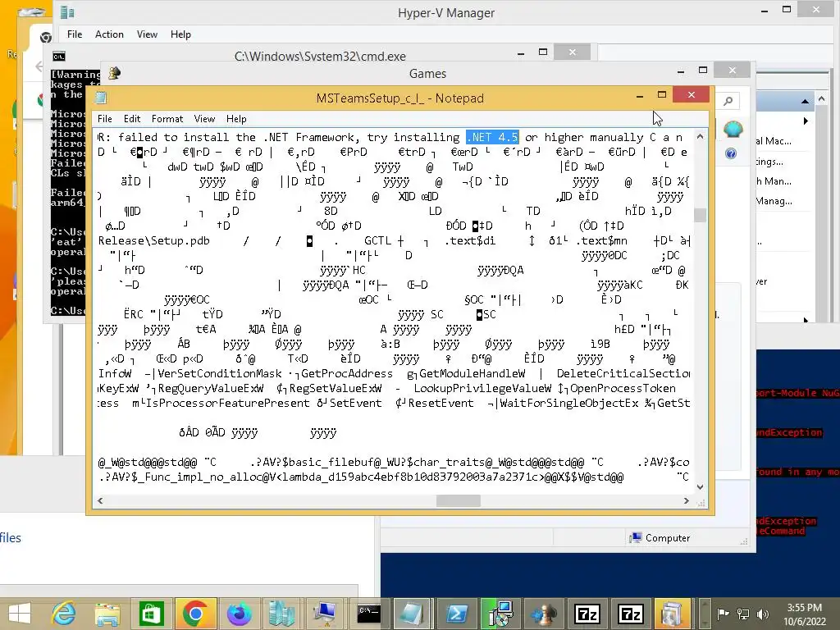Switch to cmd.exe taskbar icon
840x630 pixels.
coord(369,614)
